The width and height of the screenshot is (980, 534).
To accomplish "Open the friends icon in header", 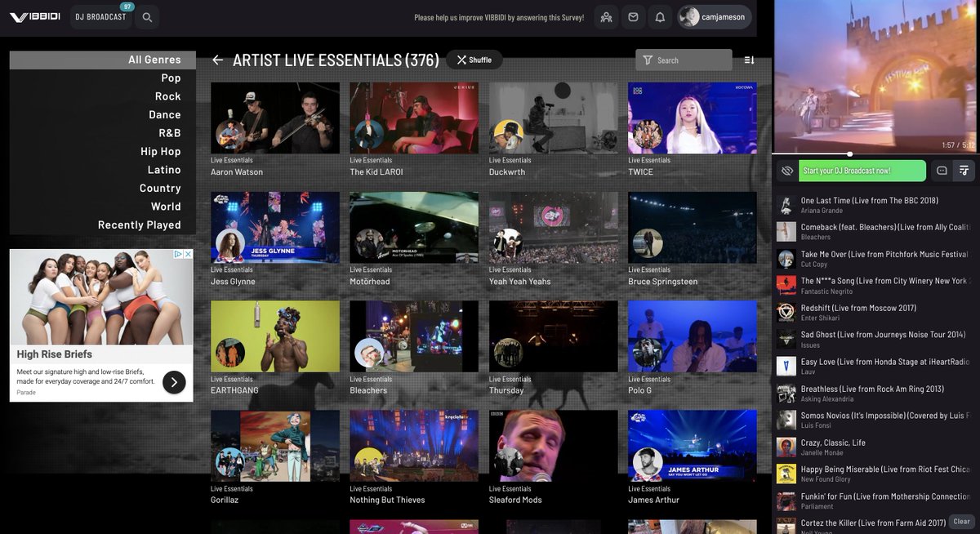I will tap(606, 17).
